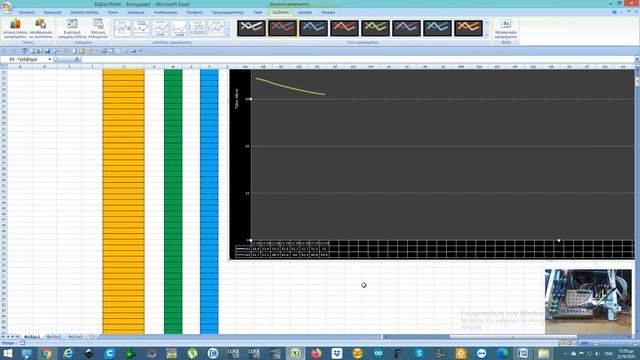
Task: Click the Name Box input field
Action: [27, 59]
